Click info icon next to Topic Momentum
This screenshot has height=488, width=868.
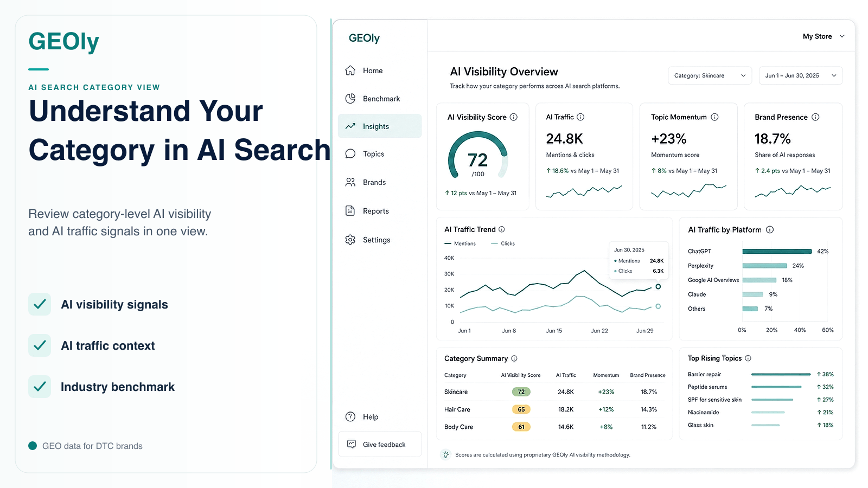(x=714, y=117)
